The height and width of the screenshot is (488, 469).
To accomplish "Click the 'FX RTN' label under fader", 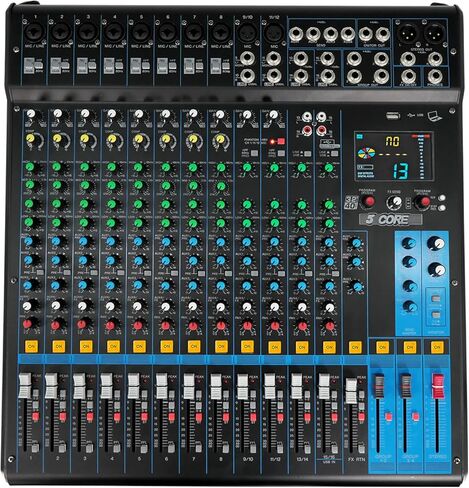I will (x=356, y=459).
